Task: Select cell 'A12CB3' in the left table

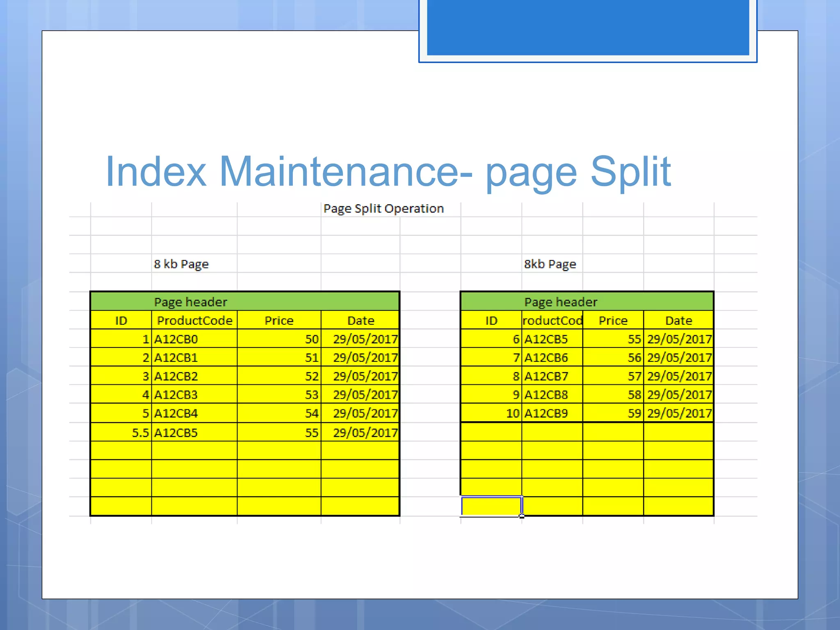Action: tap(194, 394)
